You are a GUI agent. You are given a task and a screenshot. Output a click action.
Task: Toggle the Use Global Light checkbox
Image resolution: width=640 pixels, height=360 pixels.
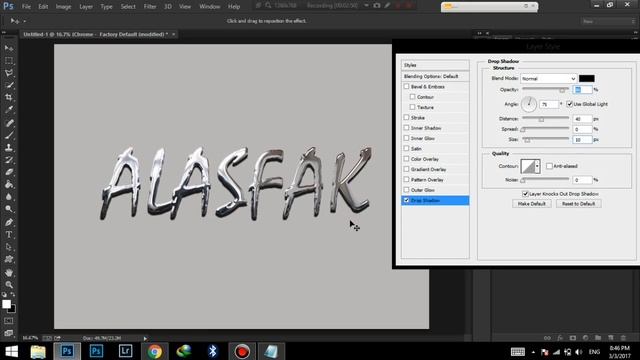(x=570, y=104)
